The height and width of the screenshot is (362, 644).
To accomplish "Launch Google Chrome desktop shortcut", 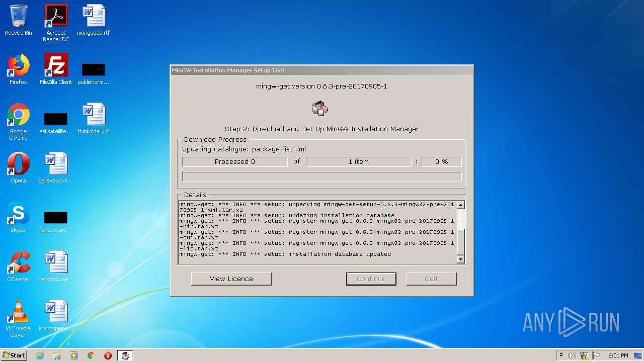I will [18, 122].
